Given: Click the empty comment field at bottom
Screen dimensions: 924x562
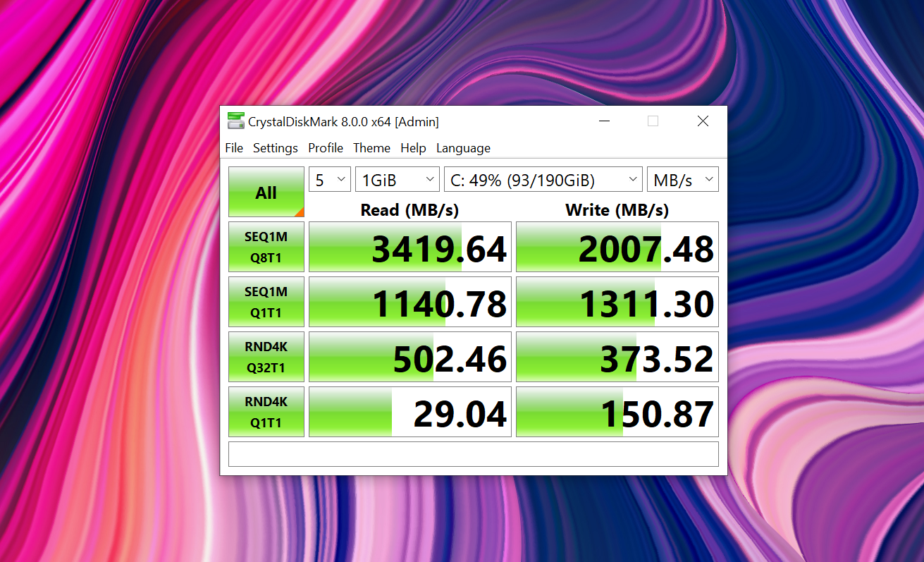Looking at the screenshot, I should point(474,454).
